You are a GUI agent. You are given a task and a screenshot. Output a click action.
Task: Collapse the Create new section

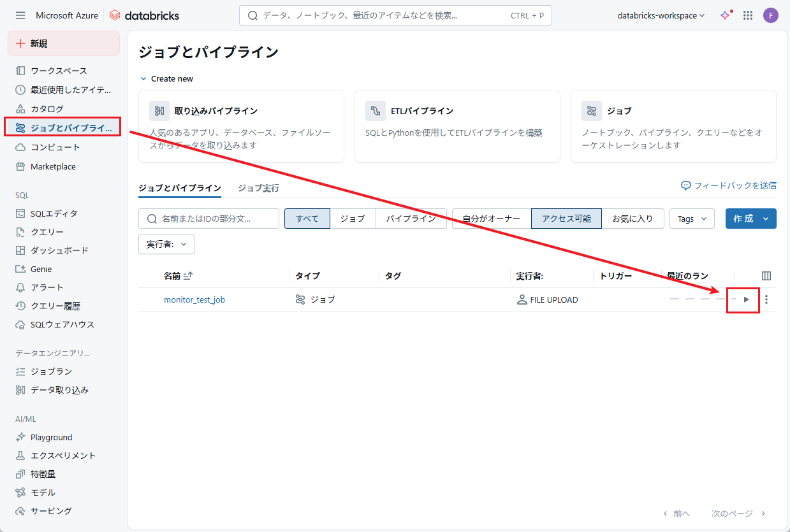pos(143,79)
